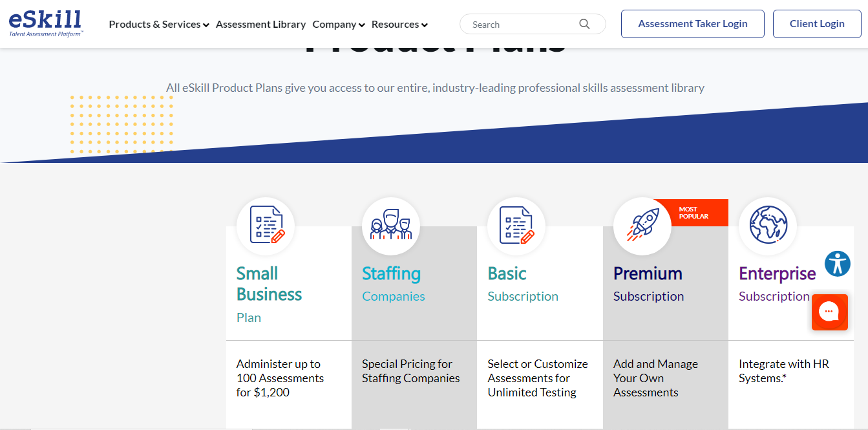Open the accessibility options icon
The height and width of the screenshot is (430, 868).
tap(838, 264)
